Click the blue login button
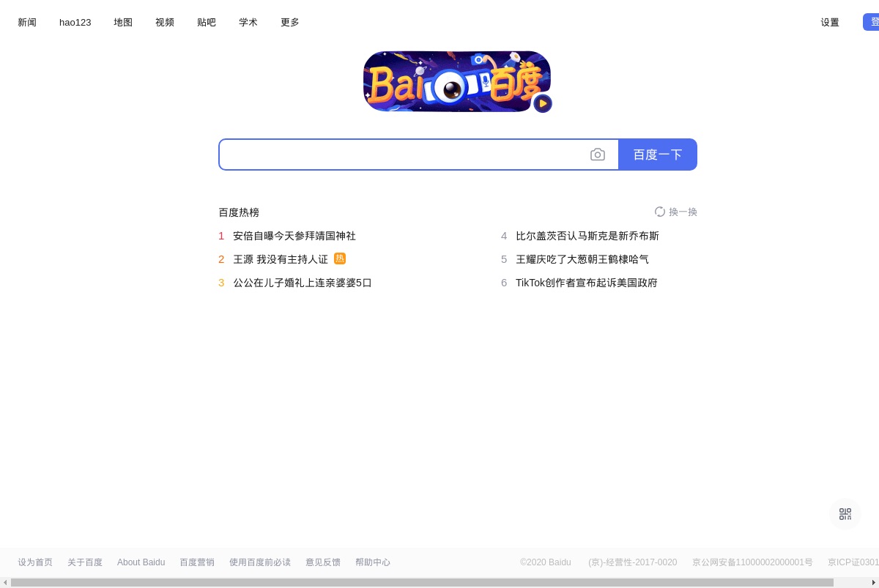 pos(871,22)
